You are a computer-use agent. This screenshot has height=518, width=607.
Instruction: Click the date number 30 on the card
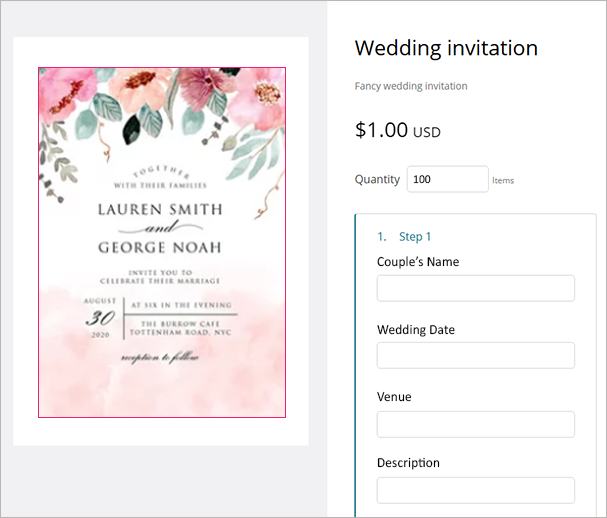[x=97, y=319]
